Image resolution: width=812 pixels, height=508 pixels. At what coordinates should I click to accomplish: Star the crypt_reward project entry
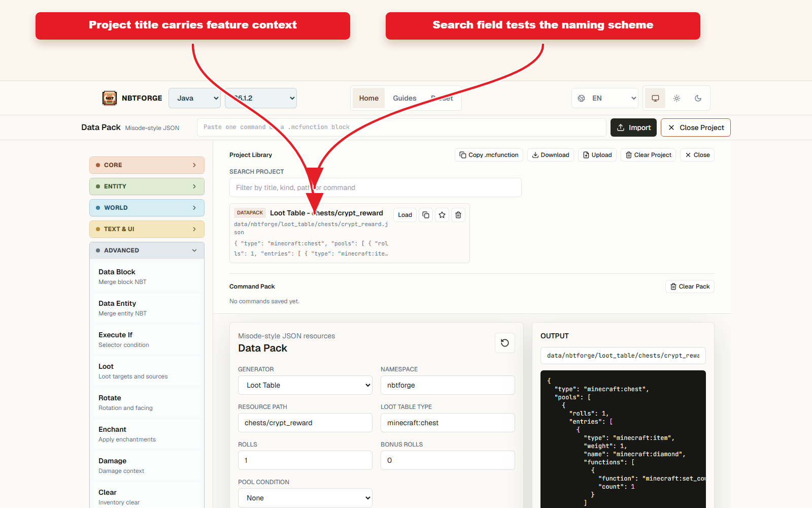[442, 215]
